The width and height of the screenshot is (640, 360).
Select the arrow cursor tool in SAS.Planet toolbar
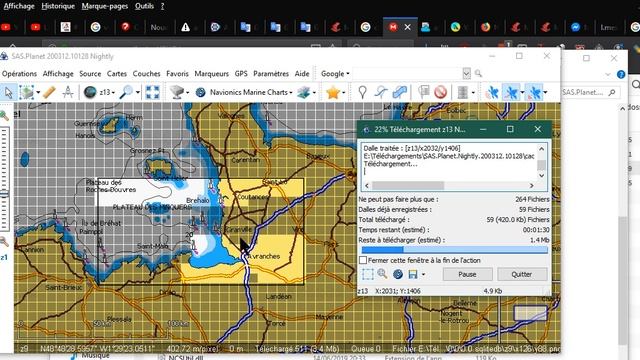click(9, 92)
